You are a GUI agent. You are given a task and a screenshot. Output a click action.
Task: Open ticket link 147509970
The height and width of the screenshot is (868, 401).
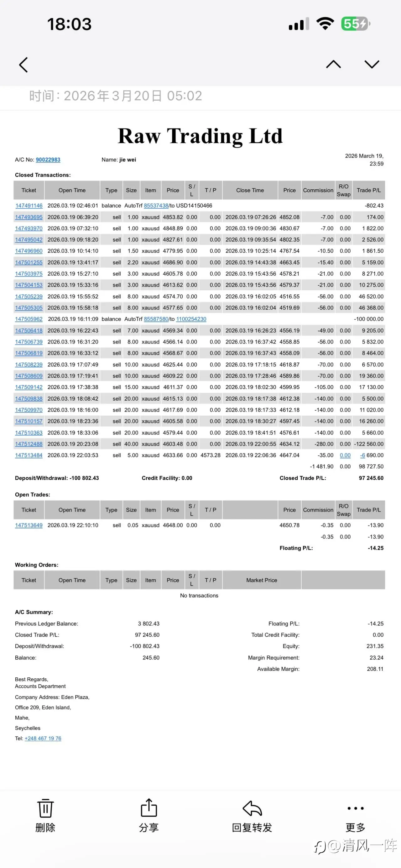tap(29, 410)
